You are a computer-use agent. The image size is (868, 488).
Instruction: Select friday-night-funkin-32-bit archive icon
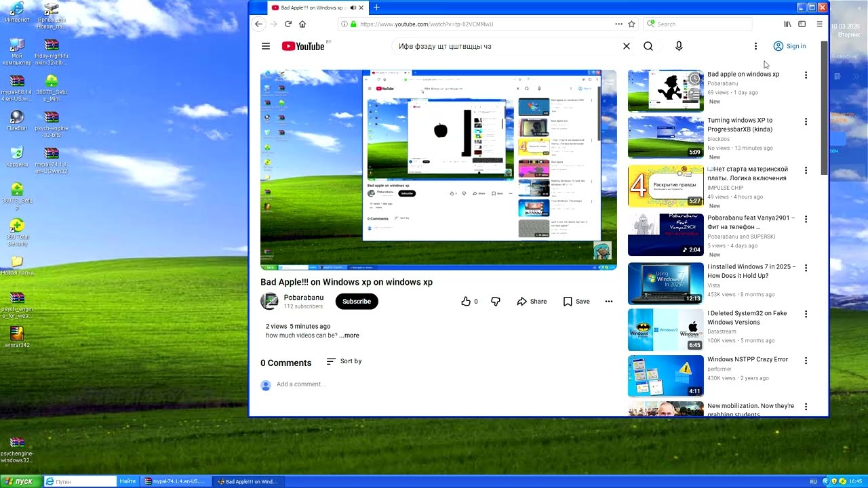(51, 52)
